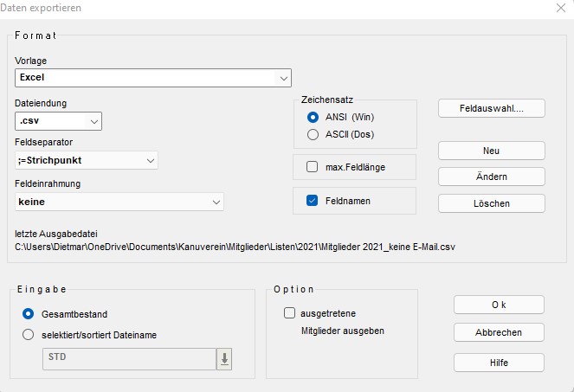Click the Ändern button
The height and width of the screenshot is (392, 574).
pyautogui.click(x=491, y=177)
